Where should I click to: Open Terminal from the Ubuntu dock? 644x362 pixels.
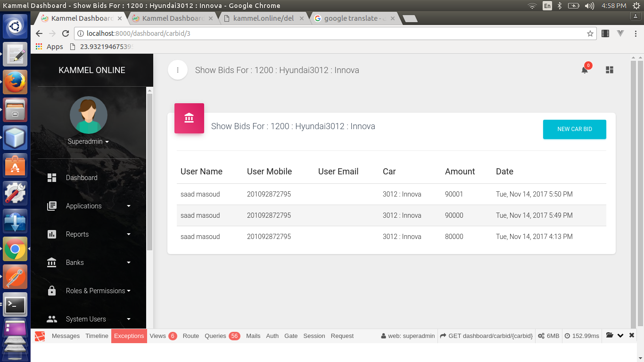point(15,304)
